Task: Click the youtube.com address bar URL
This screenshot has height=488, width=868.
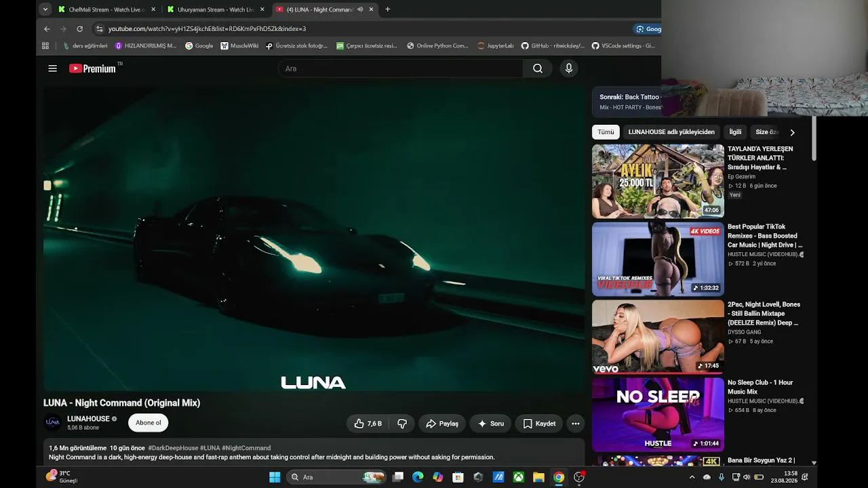Action: click(208, 29)
